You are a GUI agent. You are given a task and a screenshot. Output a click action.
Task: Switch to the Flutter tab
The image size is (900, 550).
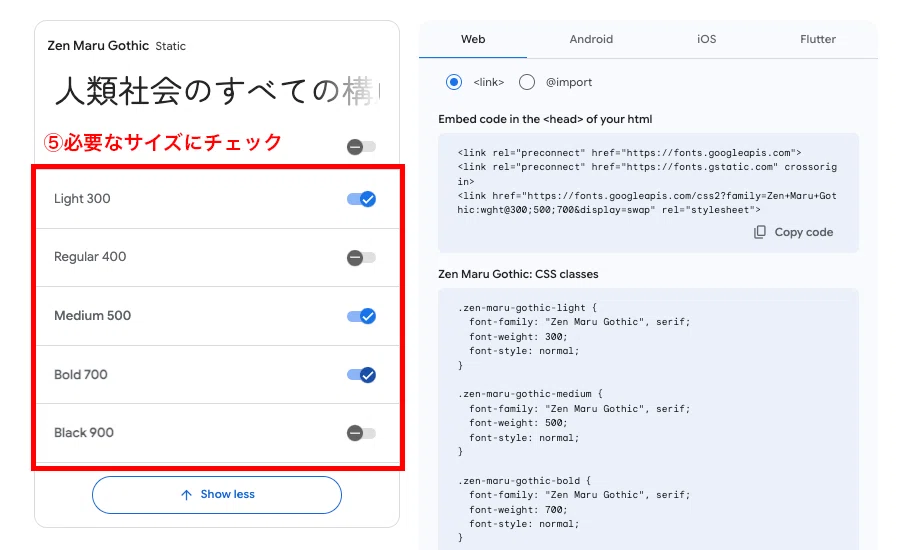click(x=818, y=39)
